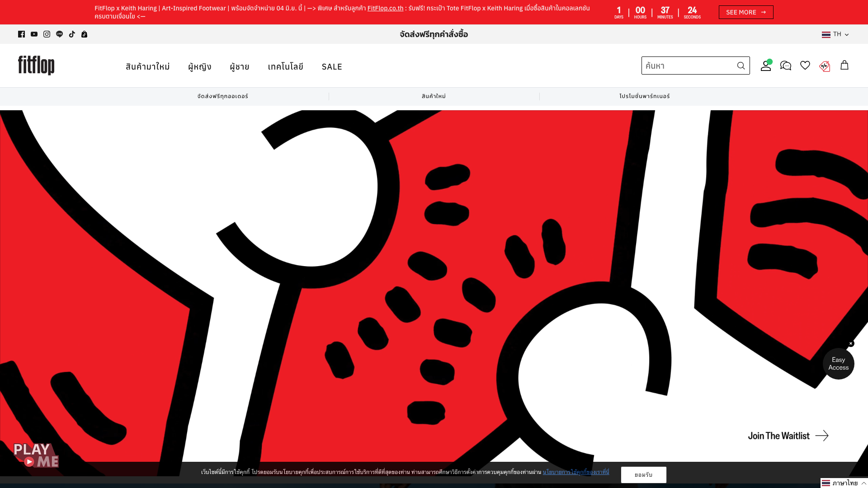Open the TikTok social icon
868x488 pixels.
[x=72, y=34]
